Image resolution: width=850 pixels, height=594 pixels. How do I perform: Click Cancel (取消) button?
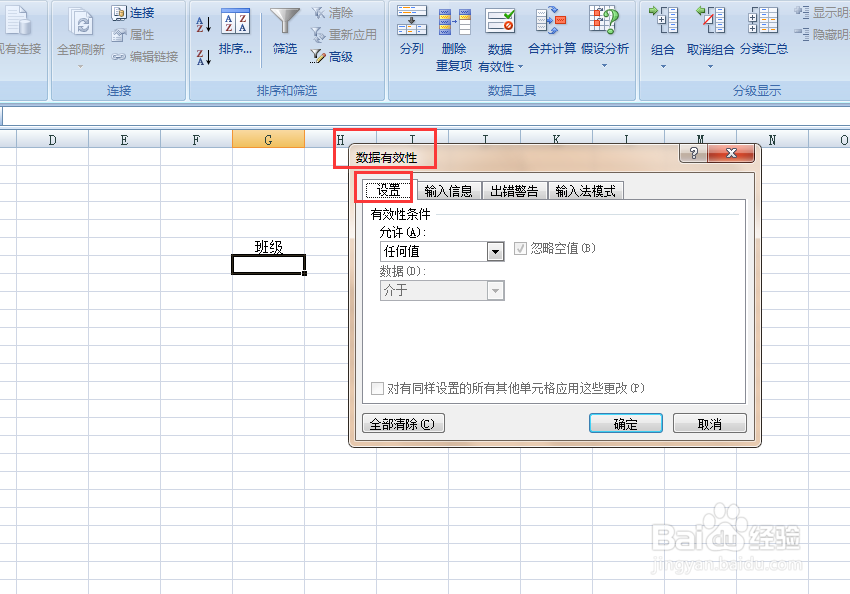coord(710,423)
